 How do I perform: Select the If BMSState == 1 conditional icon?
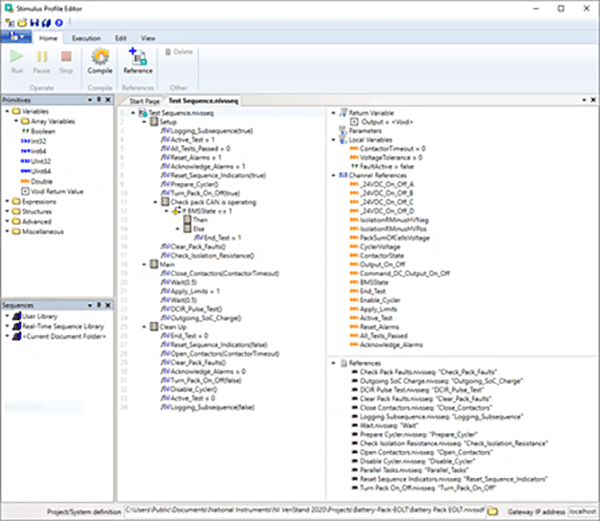click(176, 211)
